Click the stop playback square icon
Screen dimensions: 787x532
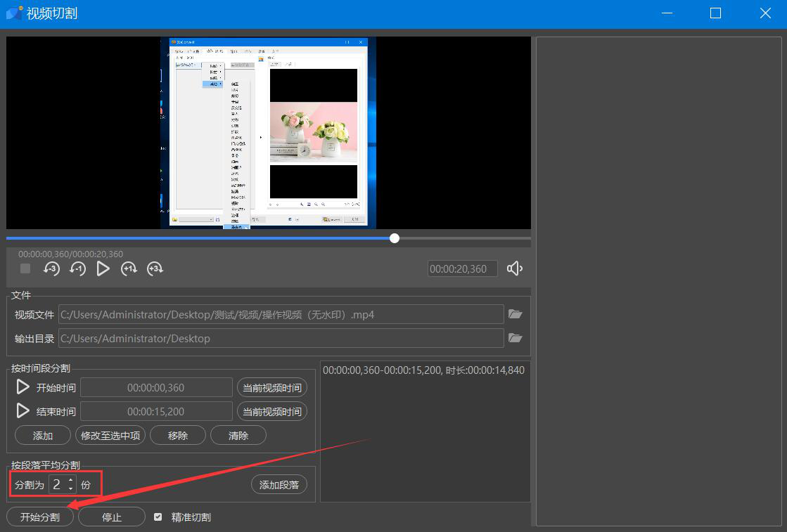pos(25,268)
